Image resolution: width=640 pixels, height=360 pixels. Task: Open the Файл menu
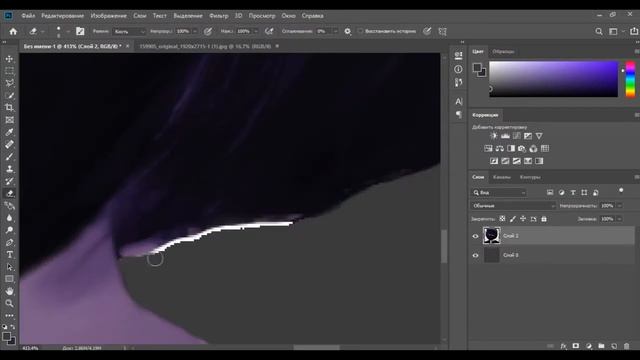tap(28, 16)
